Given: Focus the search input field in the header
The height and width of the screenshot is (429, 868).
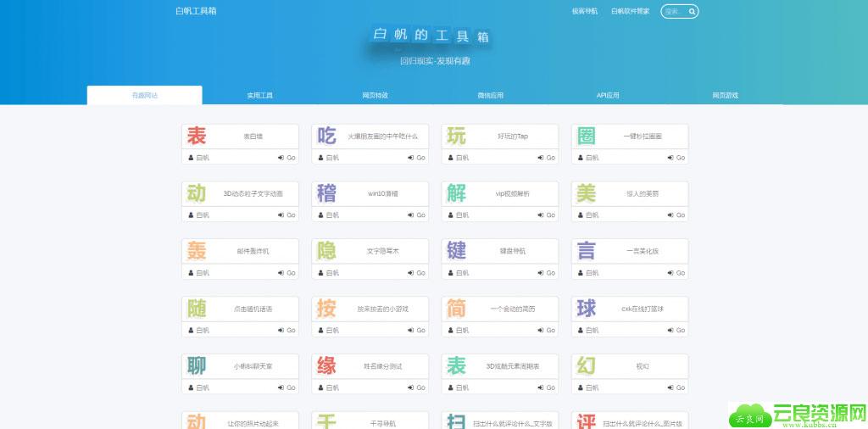Looking at the screenshot, I should [675, 11].
